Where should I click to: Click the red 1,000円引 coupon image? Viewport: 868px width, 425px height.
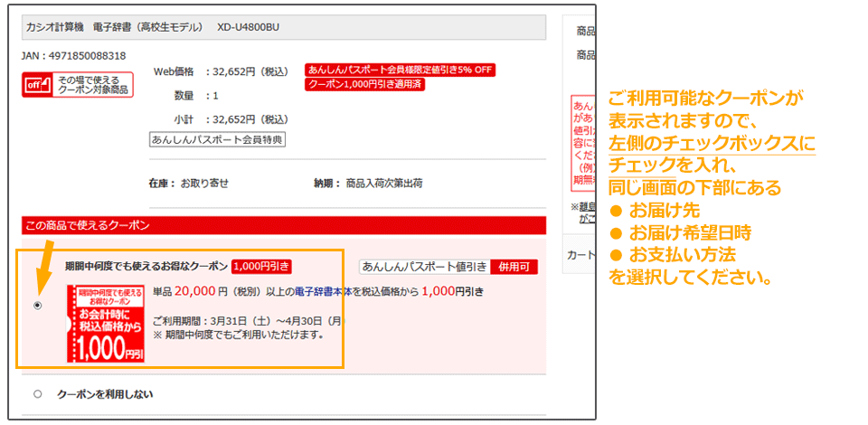[x=106, y=324]
